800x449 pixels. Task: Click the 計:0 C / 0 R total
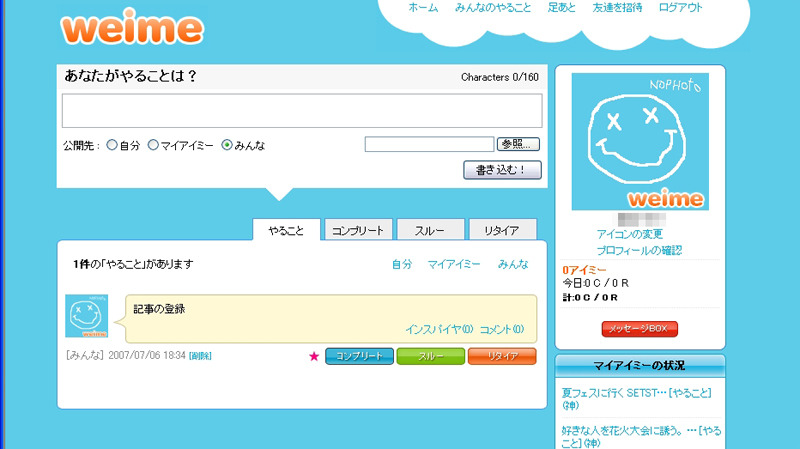coord(590,297)
